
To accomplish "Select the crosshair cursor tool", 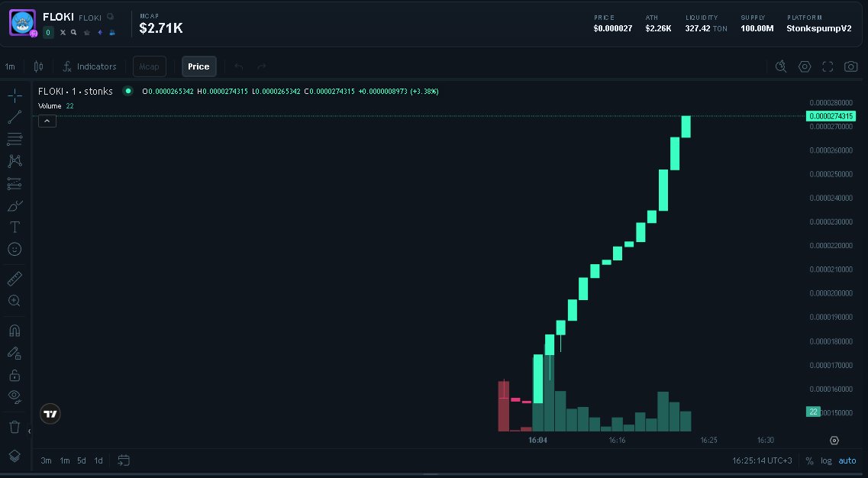I will [x=15, y=95].
